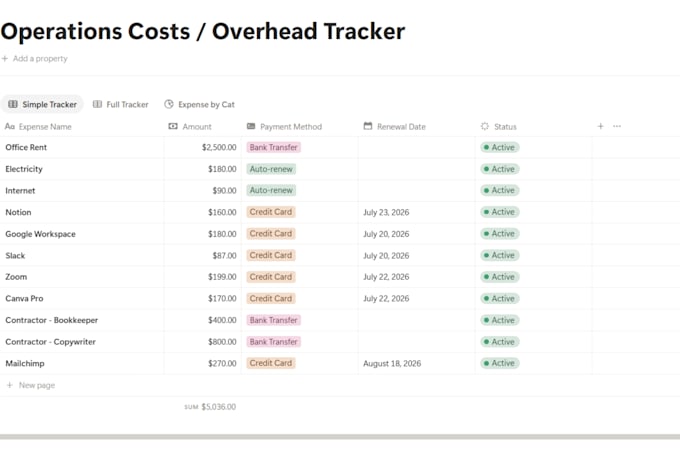Image resolution: width=680 pixels, height=459 pixels.
Task: Click the Credit Card tag for Canva Pro
Action: 271,298
